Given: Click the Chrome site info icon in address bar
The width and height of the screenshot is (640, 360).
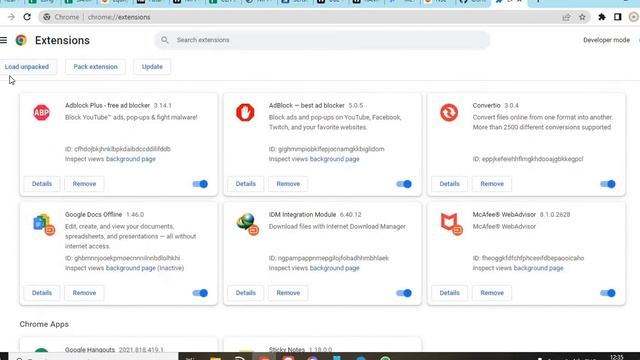Looking at the screenshot, I should coord(47,17).
